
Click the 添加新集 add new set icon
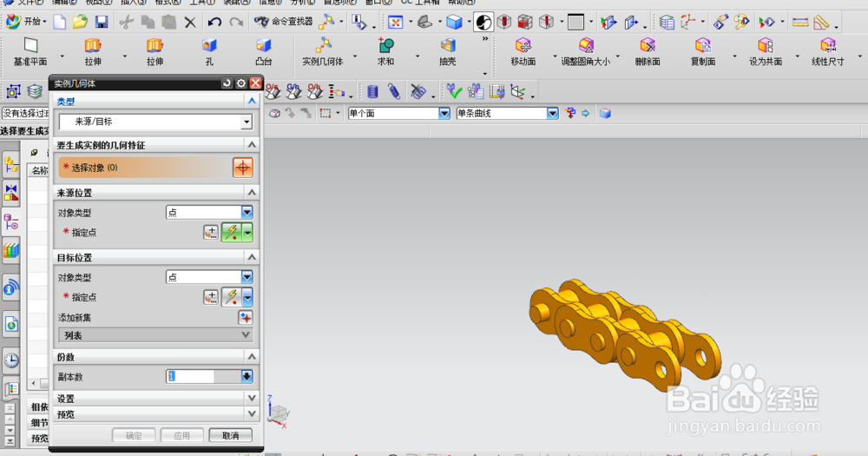coord(246,318)
